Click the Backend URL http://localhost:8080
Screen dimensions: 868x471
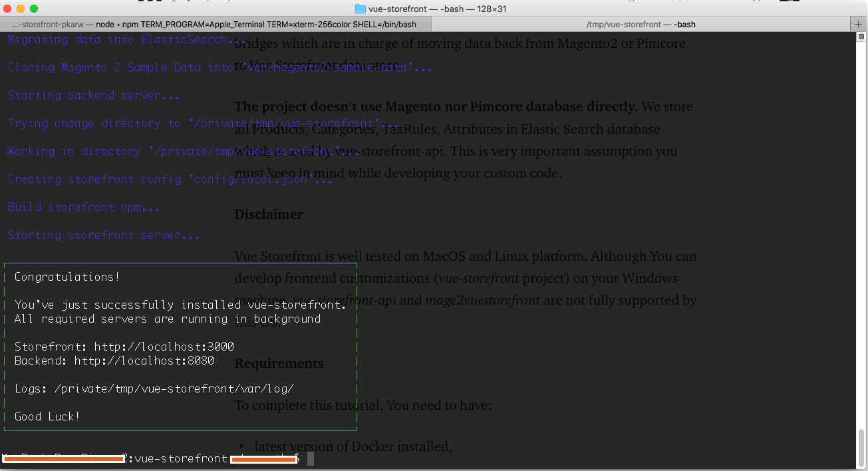[144, 361]
